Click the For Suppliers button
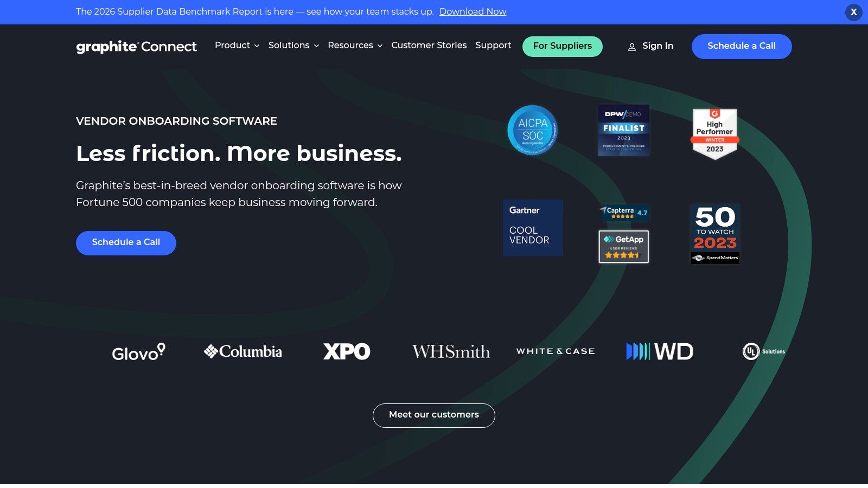Screen dimensions: 868x488 [563, 46]
